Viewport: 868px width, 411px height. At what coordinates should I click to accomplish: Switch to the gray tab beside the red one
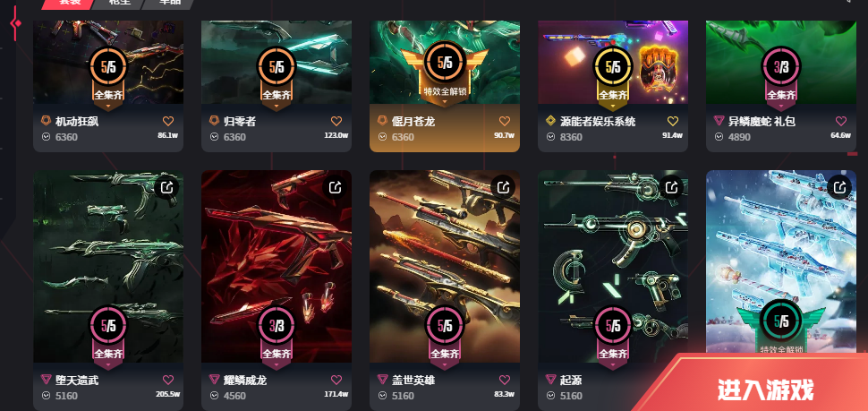coord(118,3)
